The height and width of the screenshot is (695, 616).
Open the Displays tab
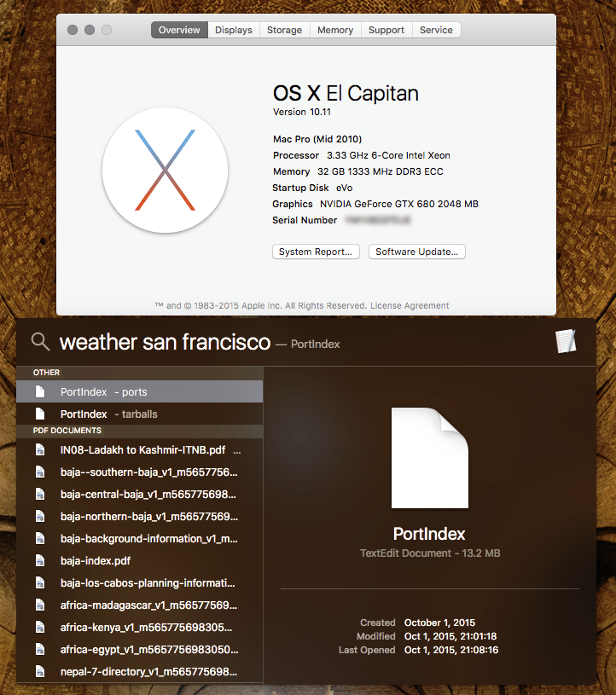point(233,30)
